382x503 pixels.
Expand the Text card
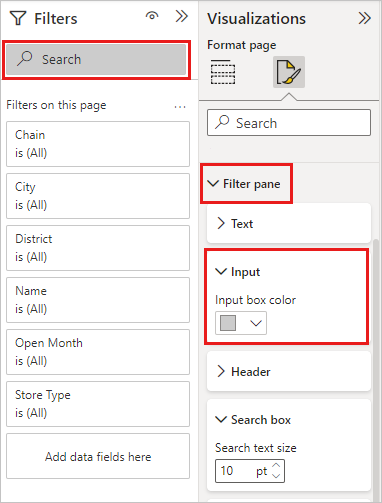pyautogui.click(x=221, y=223)
